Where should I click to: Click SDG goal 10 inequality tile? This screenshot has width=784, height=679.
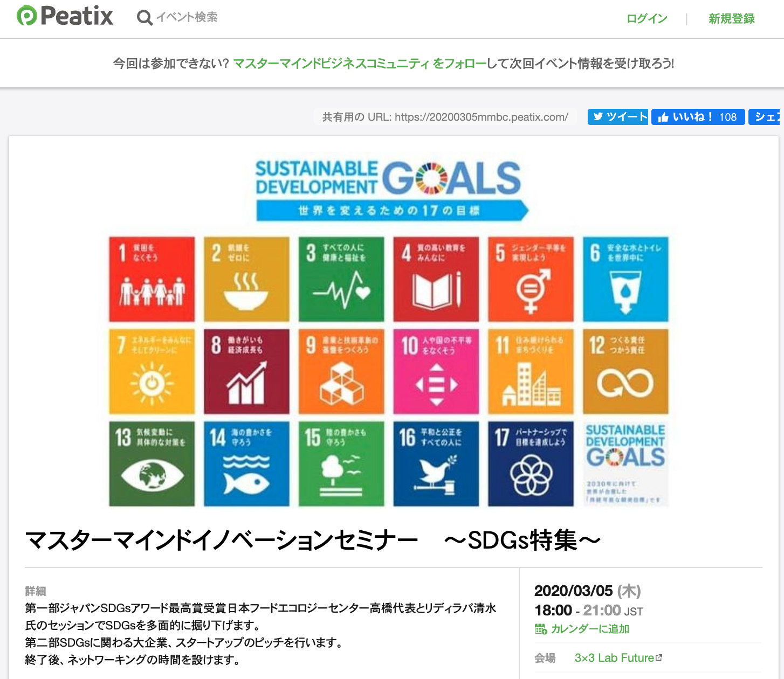tap(436, 371)
